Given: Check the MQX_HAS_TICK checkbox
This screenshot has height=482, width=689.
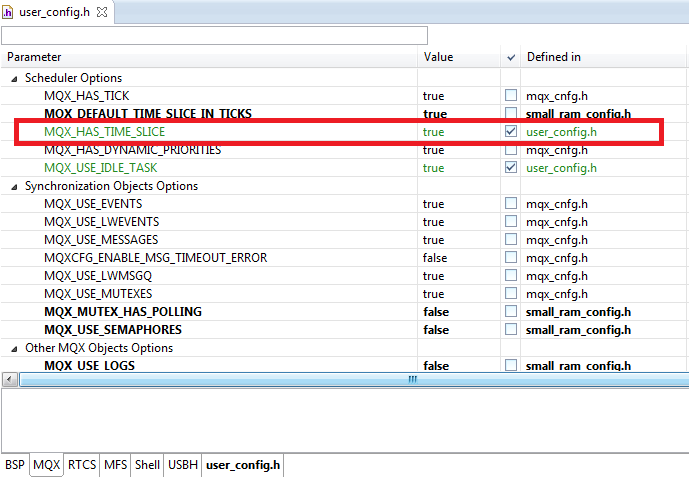Looking at the screenshot, I should (x=511, y=95).
